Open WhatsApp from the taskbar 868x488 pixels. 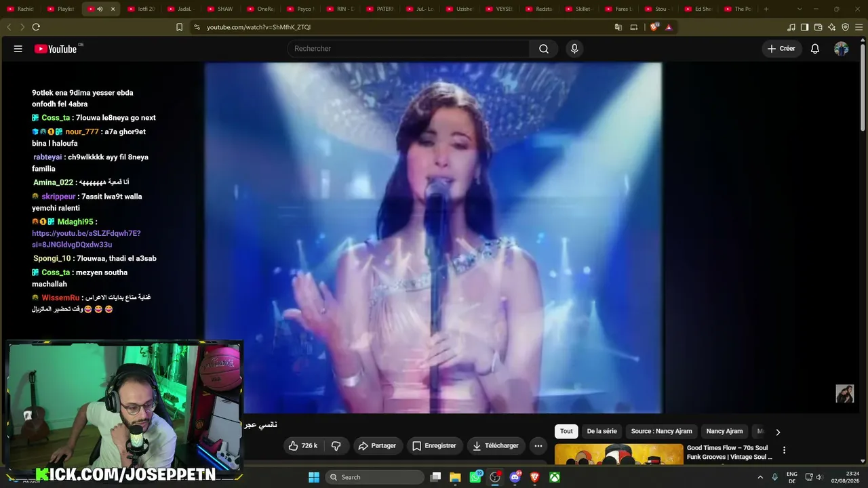point(475,477)
